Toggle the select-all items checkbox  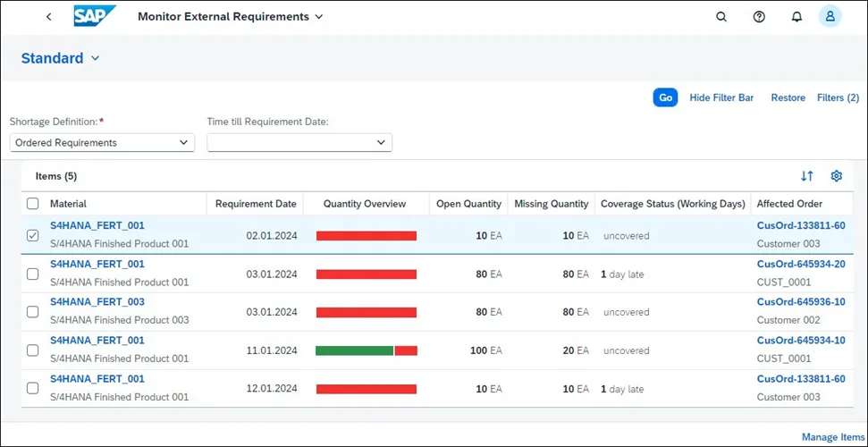(33, 204)
